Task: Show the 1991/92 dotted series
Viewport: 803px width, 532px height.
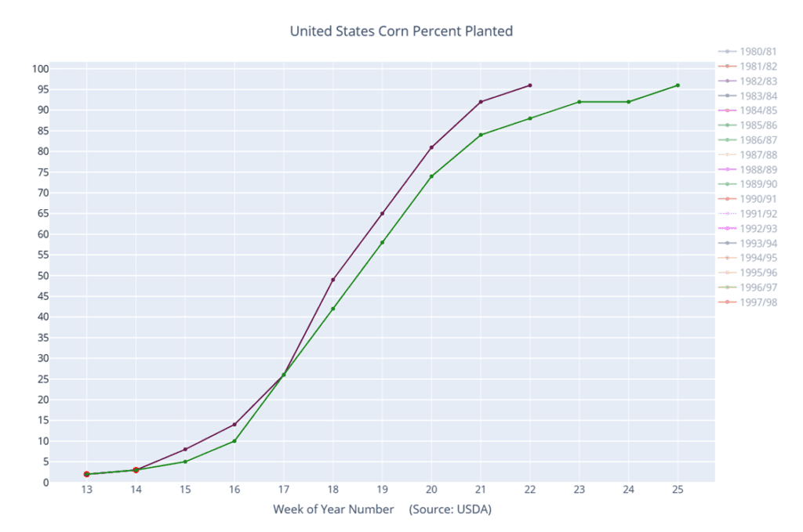Action: tap(747, 214)
